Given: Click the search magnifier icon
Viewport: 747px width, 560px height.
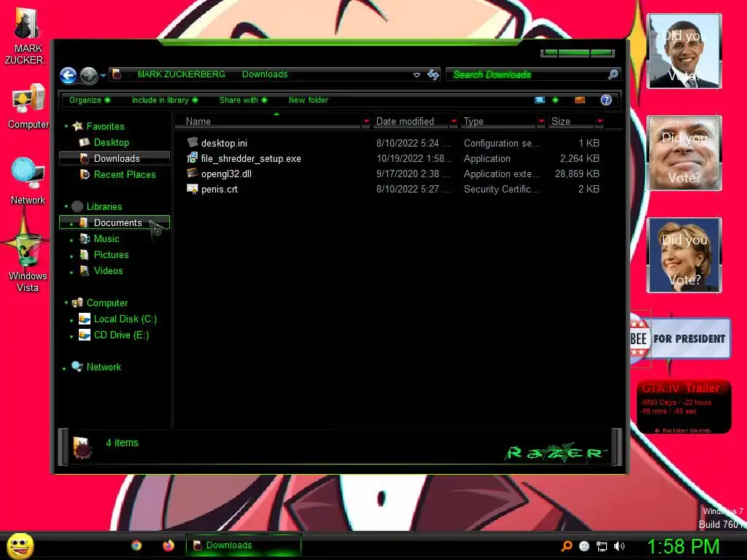Looking at the screenshot, I should [613, 74].
